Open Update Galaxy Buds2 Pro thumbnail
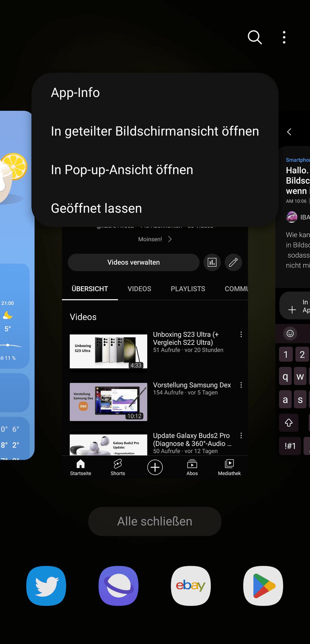This screenshot has width=310, height=644. click(109, 443)
